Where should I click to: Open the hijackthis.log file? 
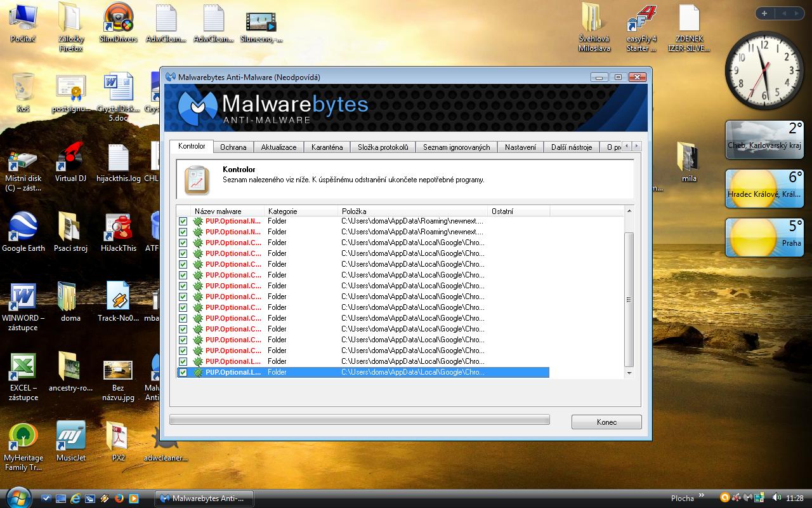point(118,163)
